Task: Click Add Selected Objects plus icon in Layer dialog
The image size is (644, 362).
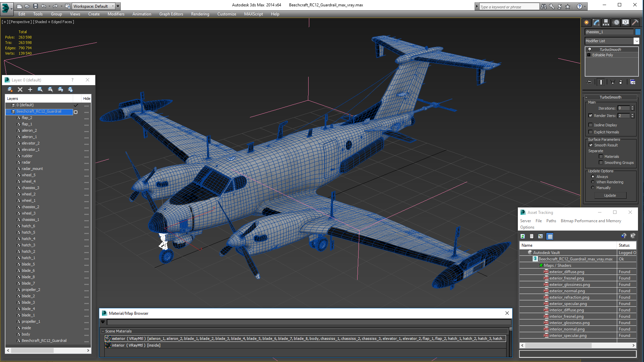Action: (x=30, y=89)
